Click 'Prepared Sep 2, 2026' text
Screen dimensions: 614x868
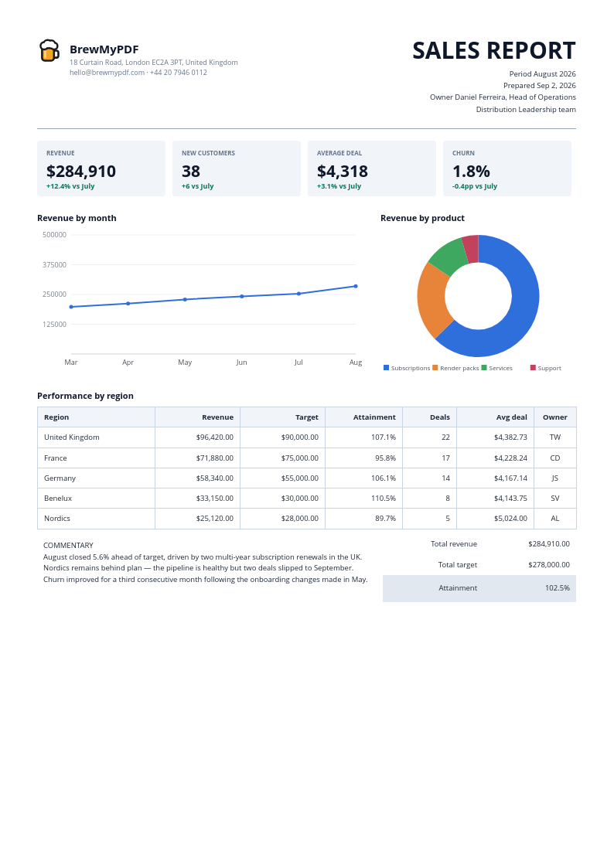point(539,85)
